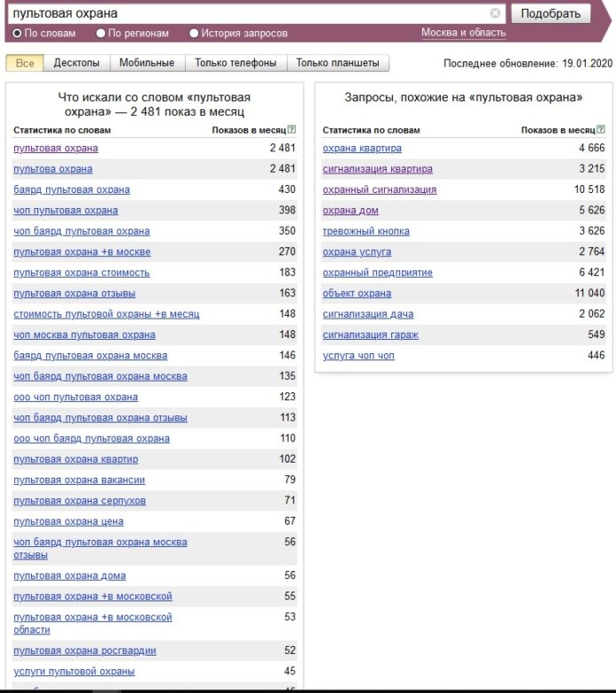
Task: Click left 'Статистика по словам' column header
Action: point(62,131)
